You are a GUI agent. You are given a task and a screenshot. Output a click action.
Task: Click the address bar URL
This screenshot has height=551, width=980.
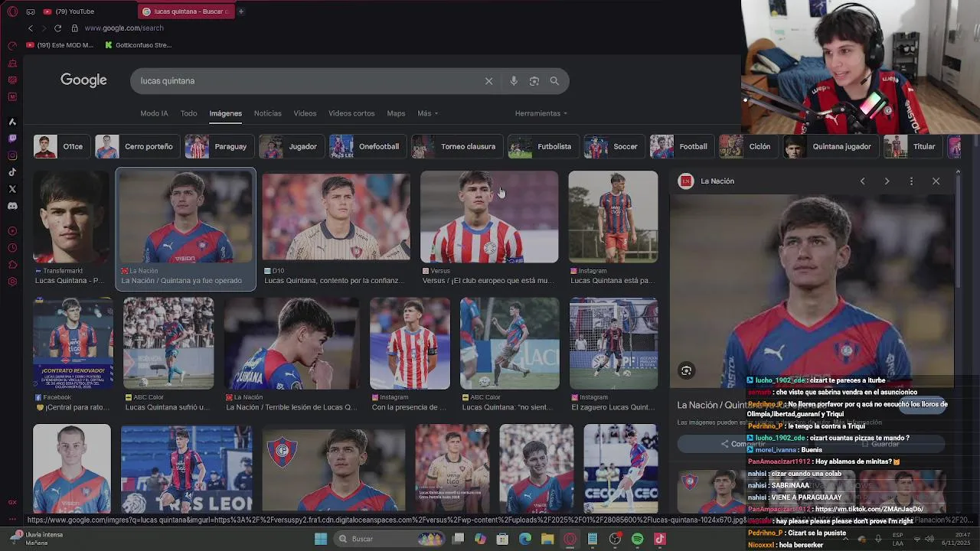(x=124, y=28)
